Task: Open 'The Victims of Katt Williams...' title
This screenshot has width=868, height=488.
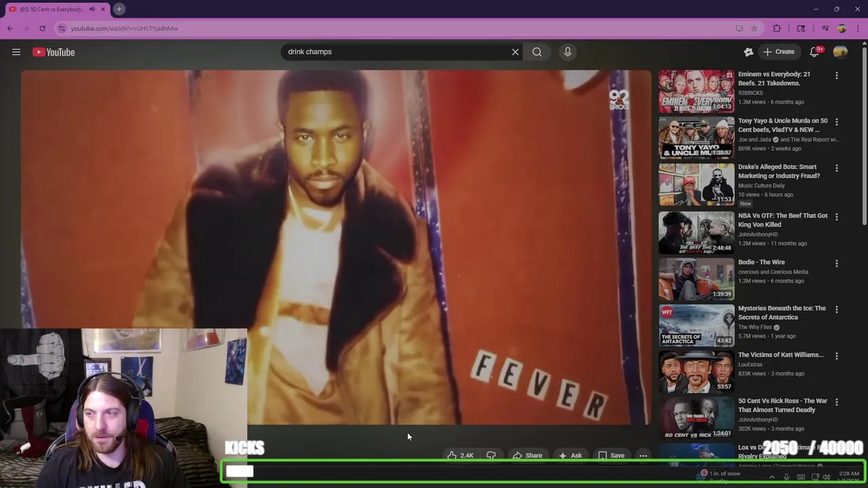Action: pos(781,354)
